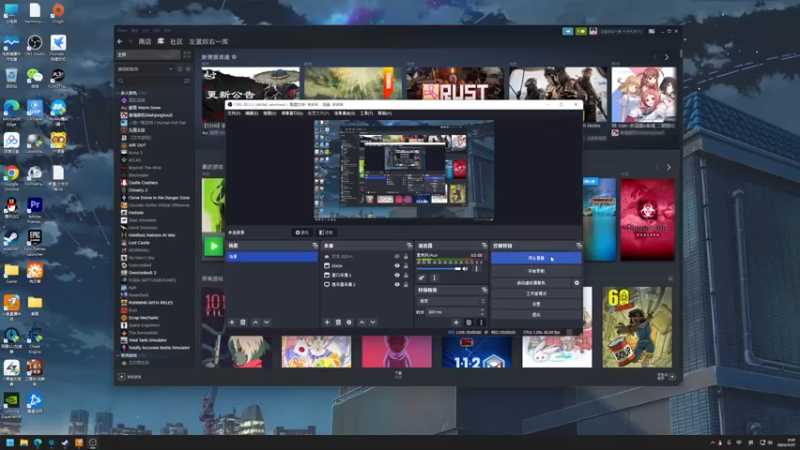Screen dimensions: 800x450
Task: Collapse multiplayer games category in Steam
Action: coord(118,93)
